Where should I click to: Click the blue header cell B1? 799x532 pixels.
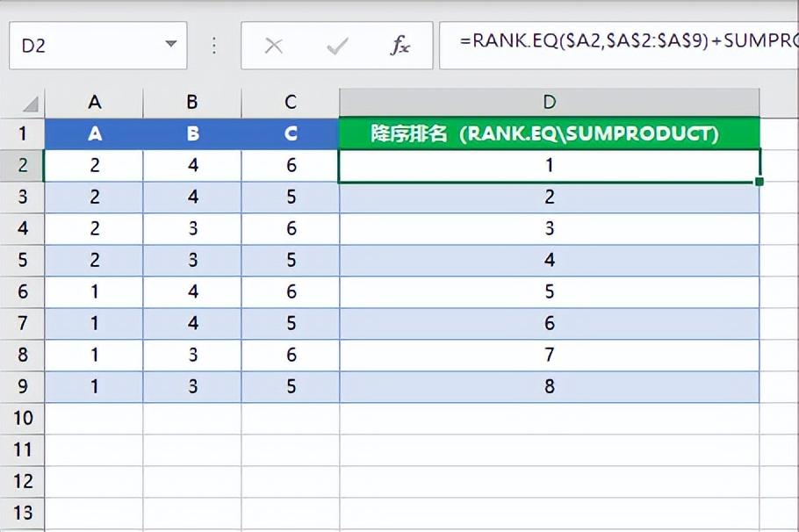coord(192,133)
